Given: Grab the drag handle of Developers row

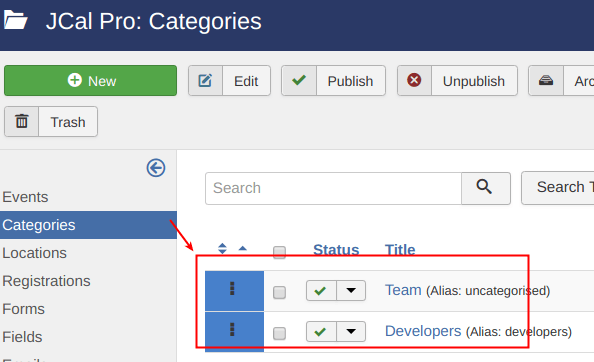Looking at the screenshot, I should tap(232, 329).
